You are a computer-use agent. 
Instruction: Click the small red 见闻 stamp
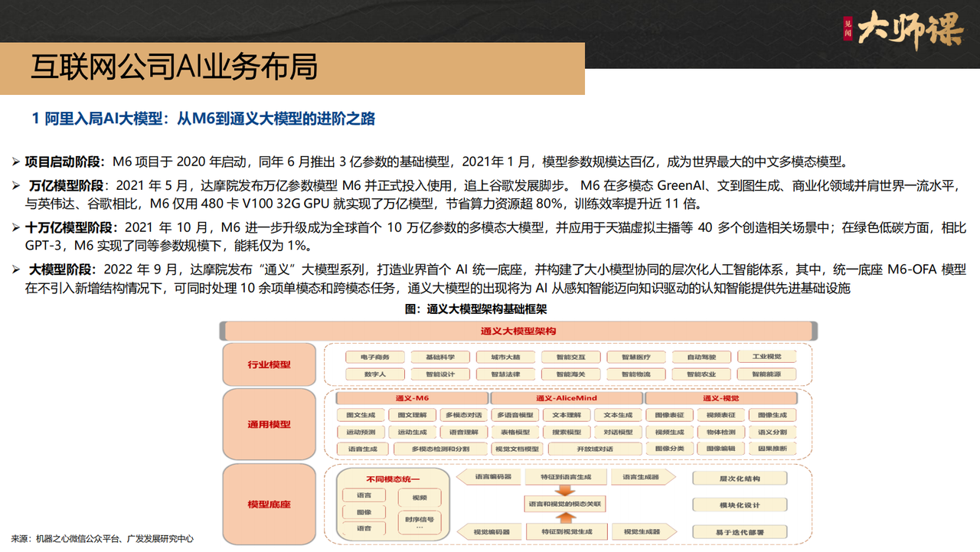coord(848,29)
